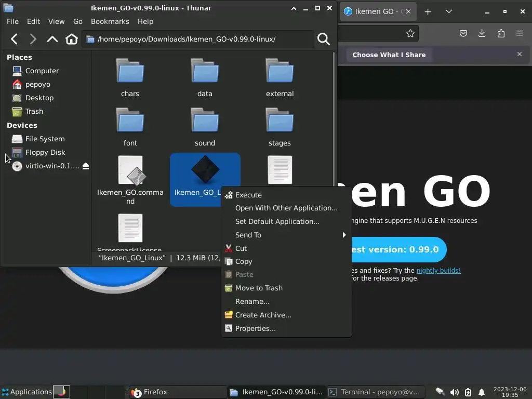The width and height of the screenshot is (532, 399).
Task: Switch to Terminal window in taskbar
Action: point(376,392)
